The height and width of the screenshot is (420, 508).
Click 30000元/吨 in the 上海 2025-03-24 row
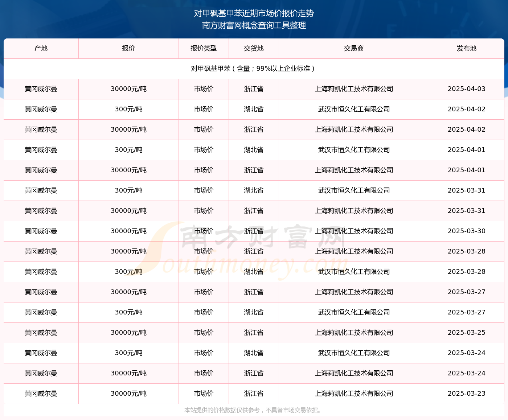pyautogui.click(x=128, y=373)
